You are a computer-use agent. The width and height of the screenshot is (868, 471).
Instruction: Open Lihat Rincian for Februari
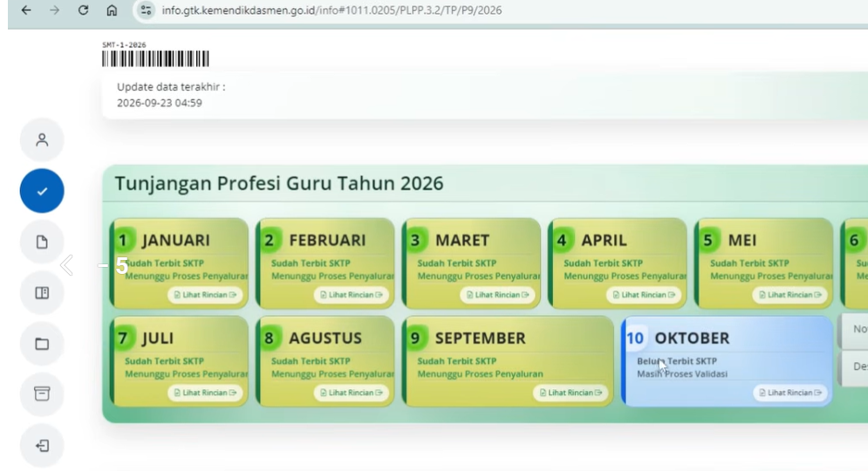(352, 295)
